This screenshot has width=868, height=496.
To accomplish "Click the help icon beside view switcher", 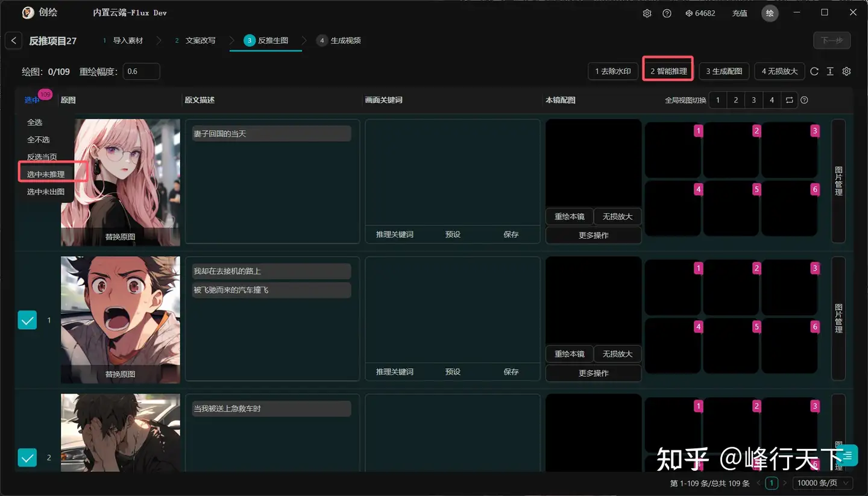I will pos(804,100).
